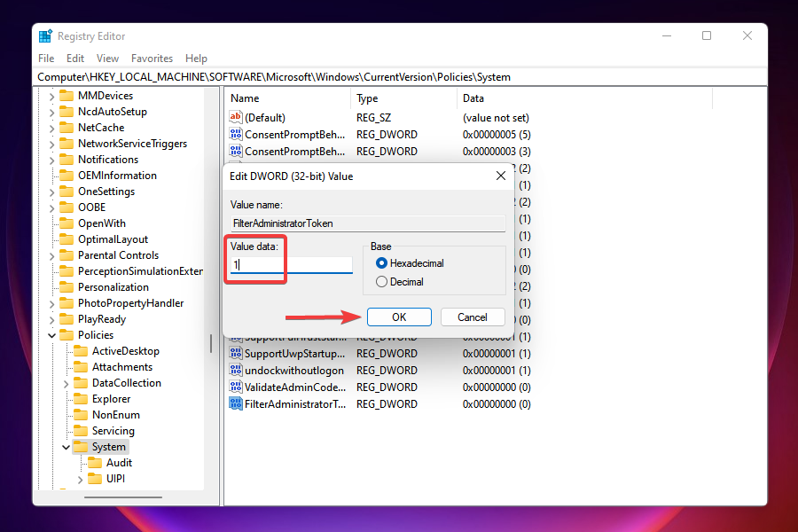Screen dimensions: 798x532
Task: Cancel the Edit DWORD dialog
Action: 473,317
